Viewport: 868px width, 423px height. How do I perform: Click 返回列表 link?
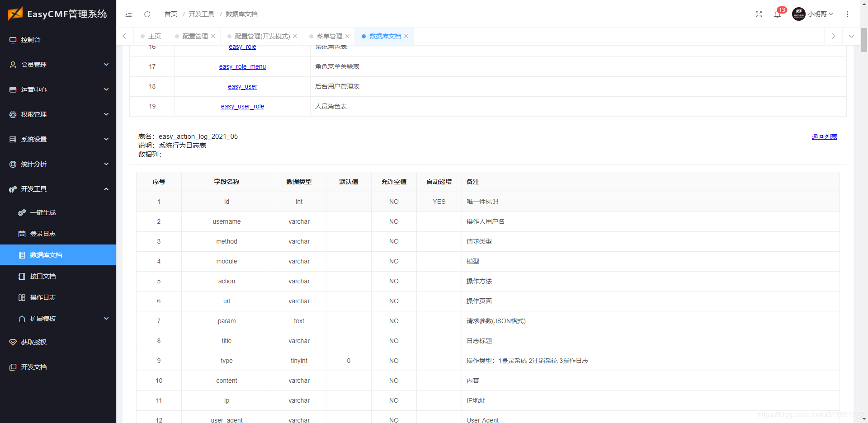[x=824, y=136]
